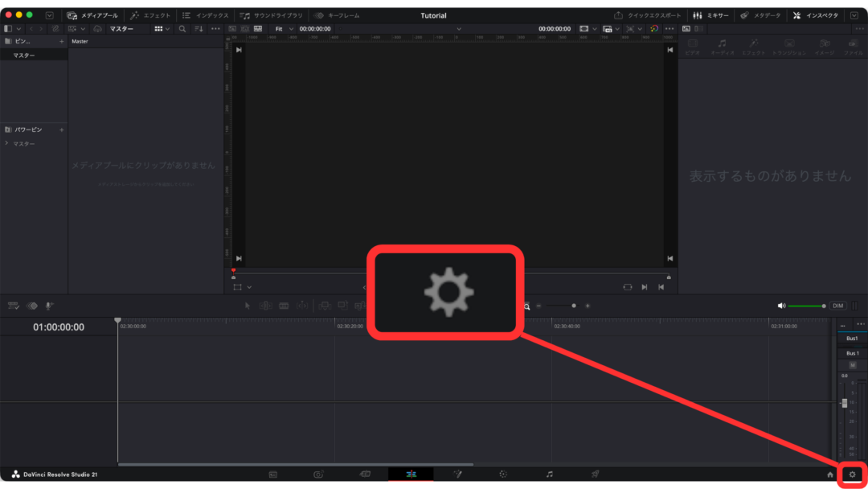
Task: Open the Fusion page icon
Action: click(x=457, y=475)
